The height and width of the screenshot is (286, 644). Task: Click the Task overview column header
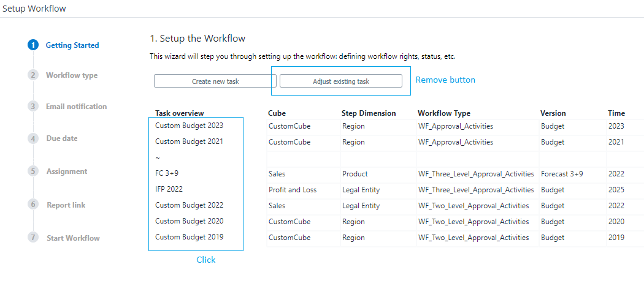180,113
